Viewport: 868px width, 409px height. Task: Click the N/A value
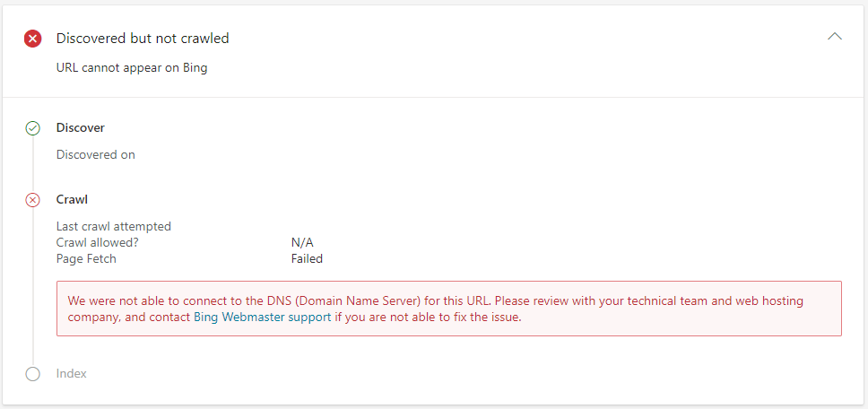(x=302, y=242)
